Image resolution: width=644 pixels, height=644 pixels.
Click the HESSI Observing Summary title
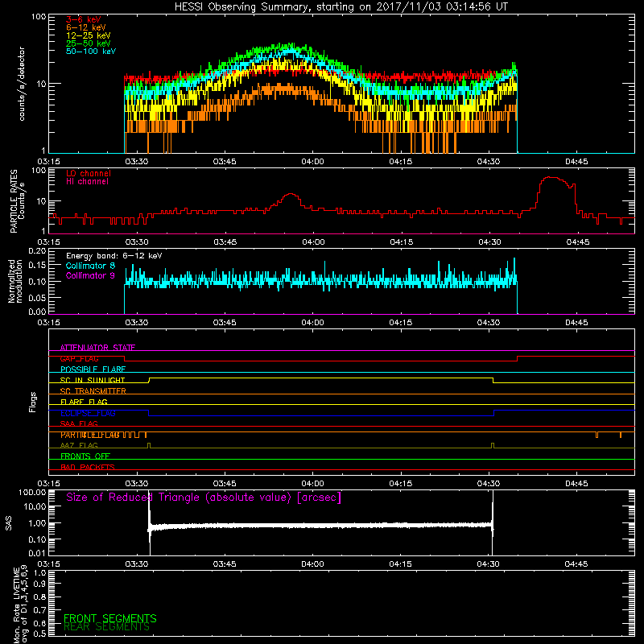[341, 7]
